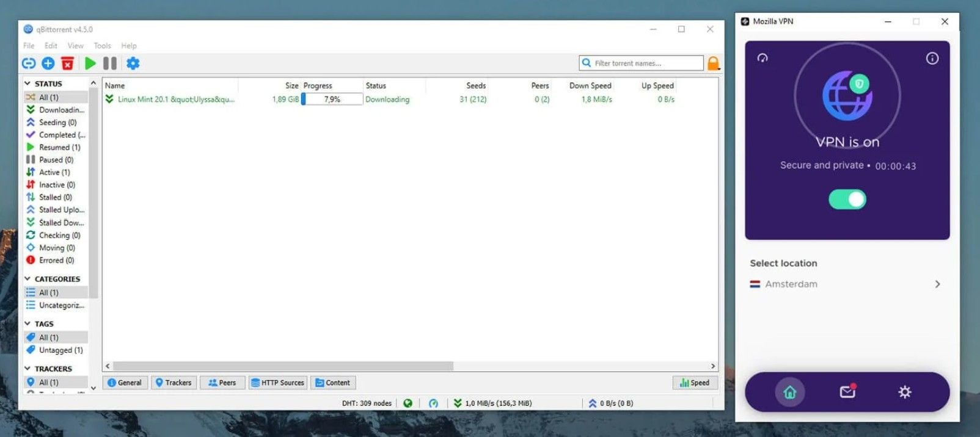Open the Tools menu
Image resolution: width=980 pixels, height=437 pixels.
102,46
